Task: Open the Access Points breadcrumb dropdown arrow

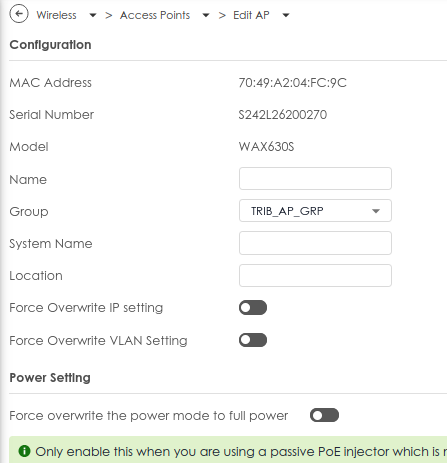Action: [206, 15]
